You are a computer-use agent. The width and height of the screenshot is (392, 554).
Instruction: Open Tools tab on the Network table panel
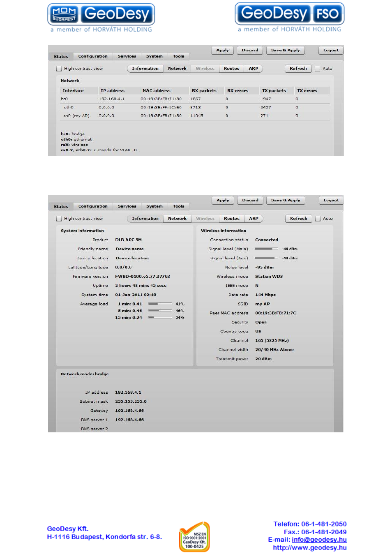178,56
